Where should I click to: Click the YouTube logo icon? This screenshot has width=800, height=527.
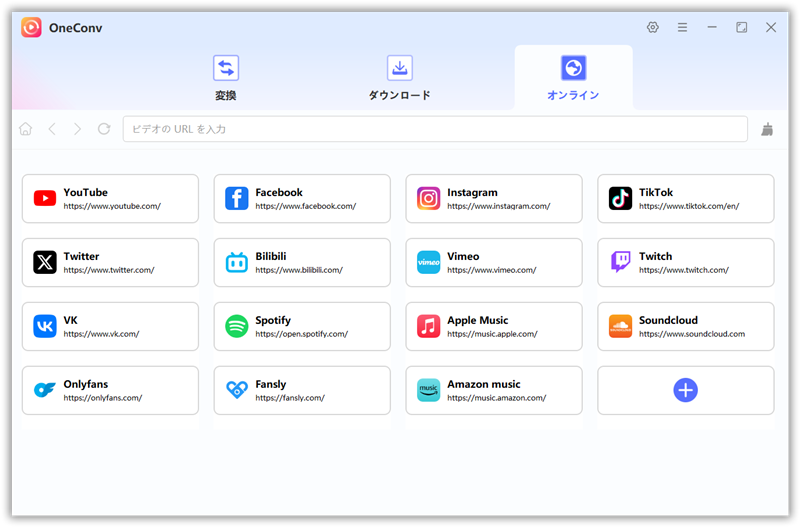click(x=45, y=198)
